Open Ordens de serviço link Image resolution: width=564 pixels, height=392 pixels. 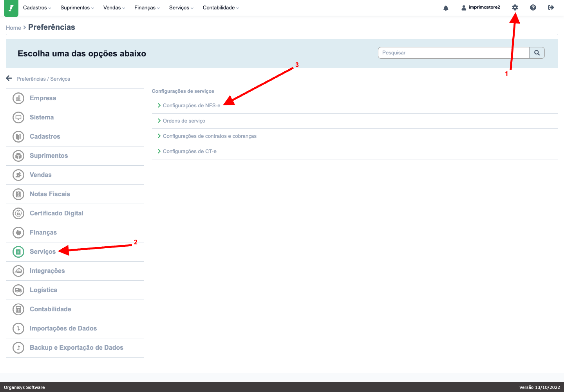click(x=184, y=121)
